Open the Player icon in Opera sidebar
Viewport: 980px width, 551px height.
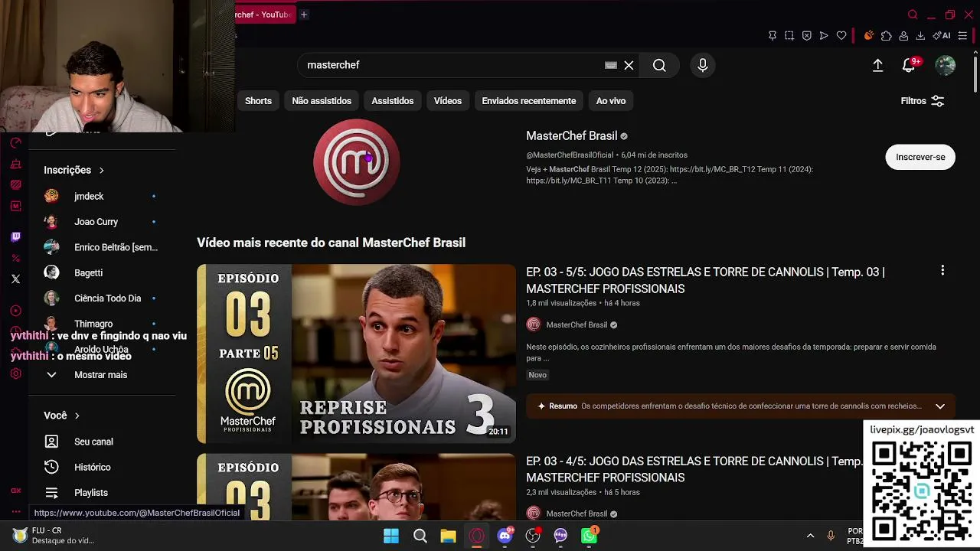point(15,311)
